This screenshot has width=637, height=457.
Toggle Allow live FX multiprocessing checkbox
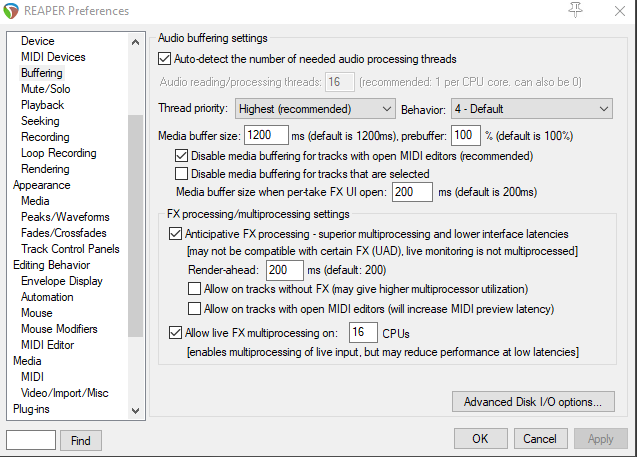pos(176,333)
